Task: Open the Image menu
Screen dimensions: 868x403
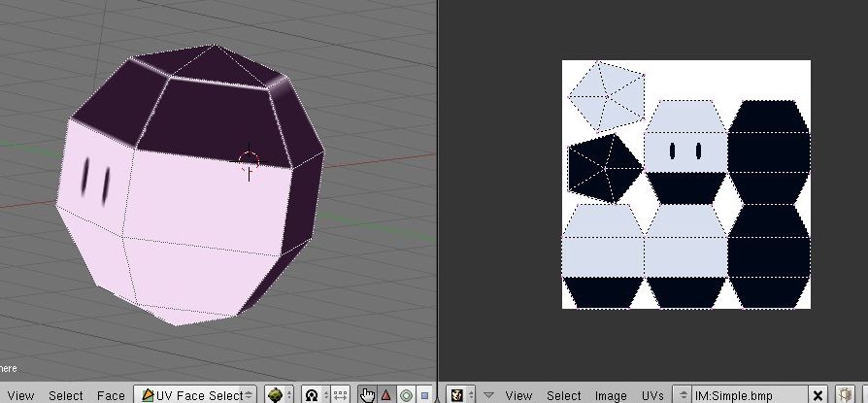Action: click(611, 395)
